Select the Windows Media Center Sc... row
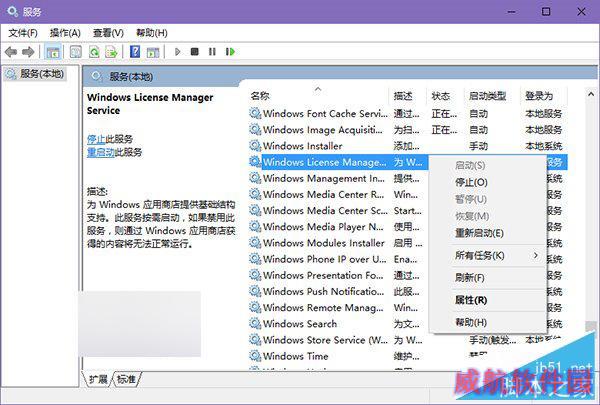Screen dimensions: 600x405 (338, 210)
